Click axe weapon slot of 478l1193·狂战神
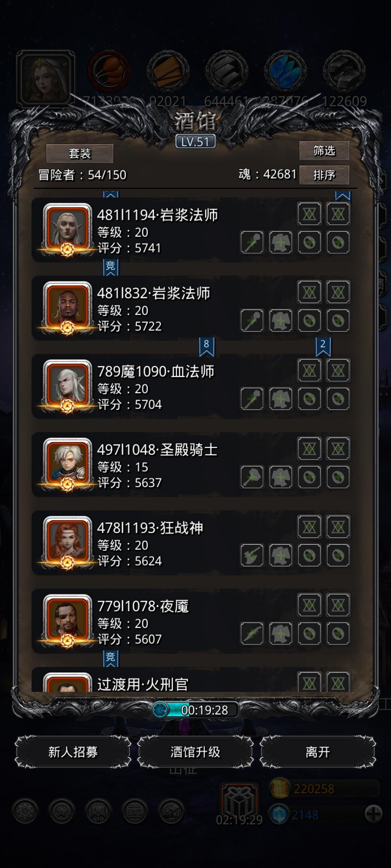The width and height of the screenshot is (391, 868). [x=252, y=555]
